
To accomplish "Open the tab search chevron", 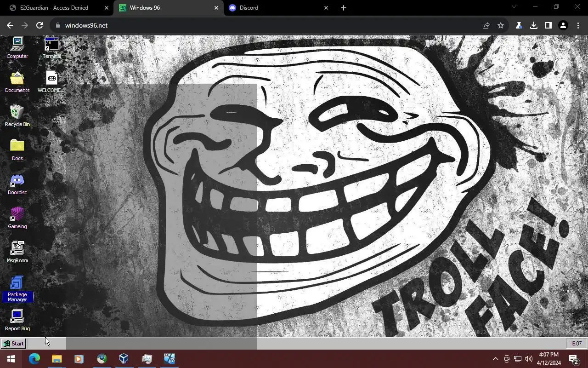I will click(514, 7).
